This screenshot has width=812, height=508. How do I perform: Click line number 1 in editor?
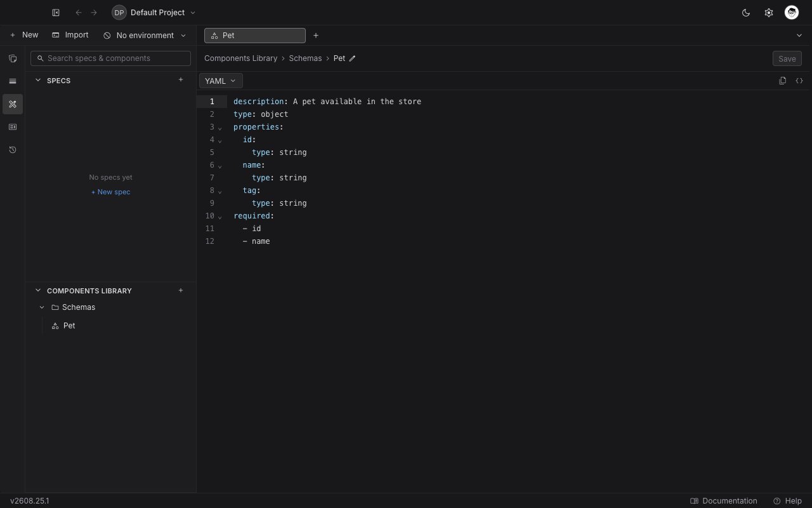tap(213, 102)
